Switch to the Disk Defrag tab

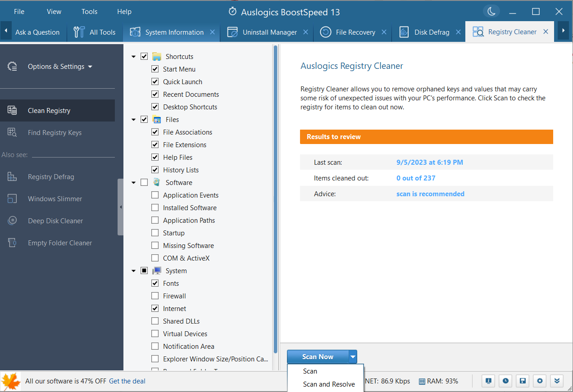coord(432,32)
